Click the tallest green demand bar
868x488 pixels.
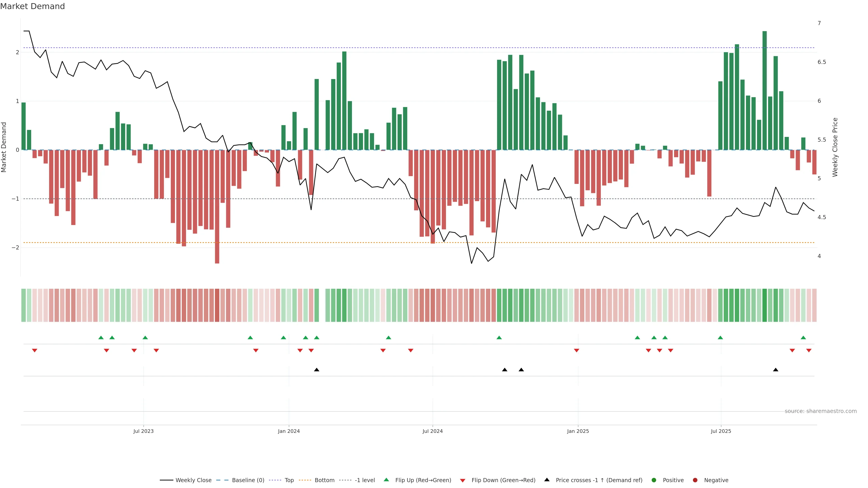click(x=764, y=91)
